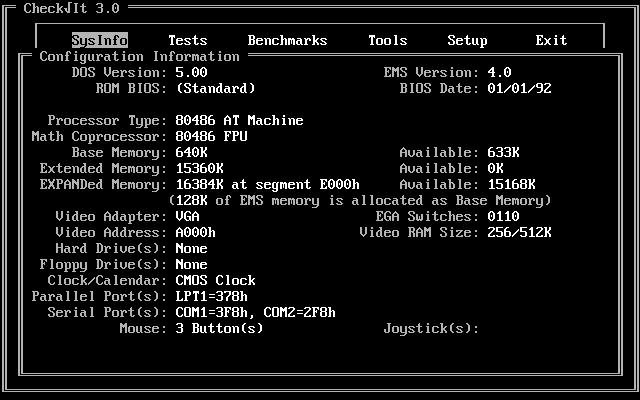Click the Mouse value '3 Button(s)'
The width and height of the screenshot is (640, 400).
pos(220,328)
